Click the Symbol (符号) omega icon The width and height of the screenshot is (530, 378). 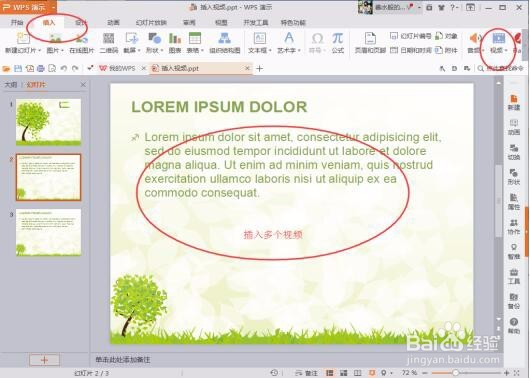(x=317, y=39)
